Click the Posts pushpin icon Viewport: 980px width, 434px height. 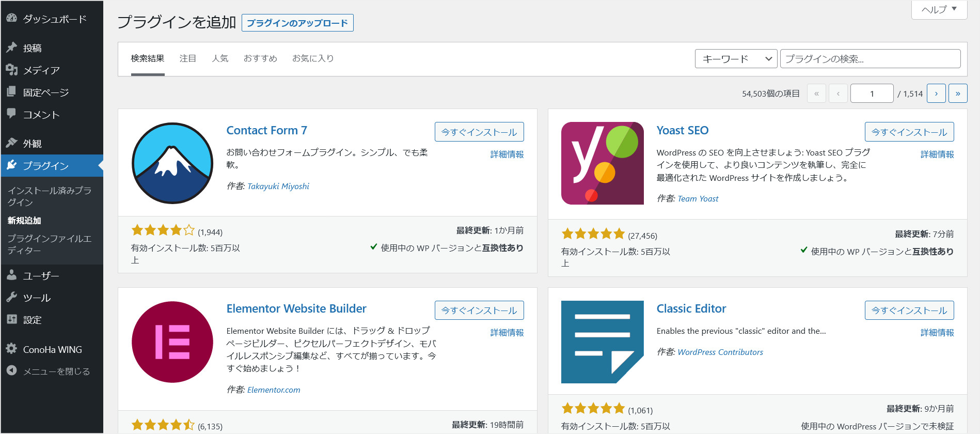(11, 48)
